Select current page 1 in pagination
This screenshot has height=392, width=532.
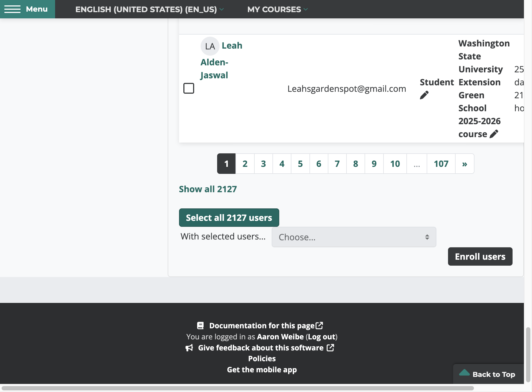pyautogui.click(x=226, y=164)
